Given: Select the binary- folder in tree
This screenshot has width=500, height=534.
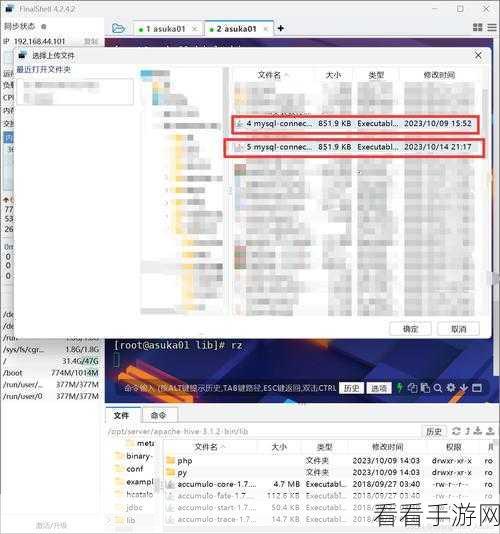Looking at the screenshot, I should 140,456.
